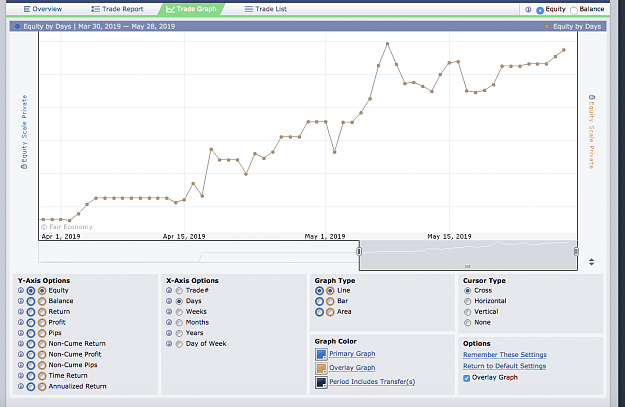The height and width of the screenshot is (407, 625).
Task: Set cursor type to Horizontal
Action: (x=468, y=301)
